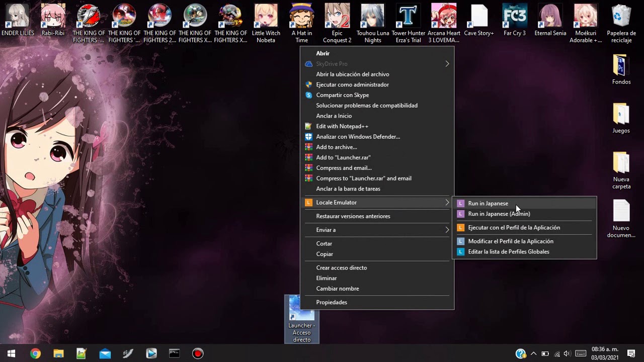
Task: Open Google Chrome from the taskbar
Action: tap(35, 353)
